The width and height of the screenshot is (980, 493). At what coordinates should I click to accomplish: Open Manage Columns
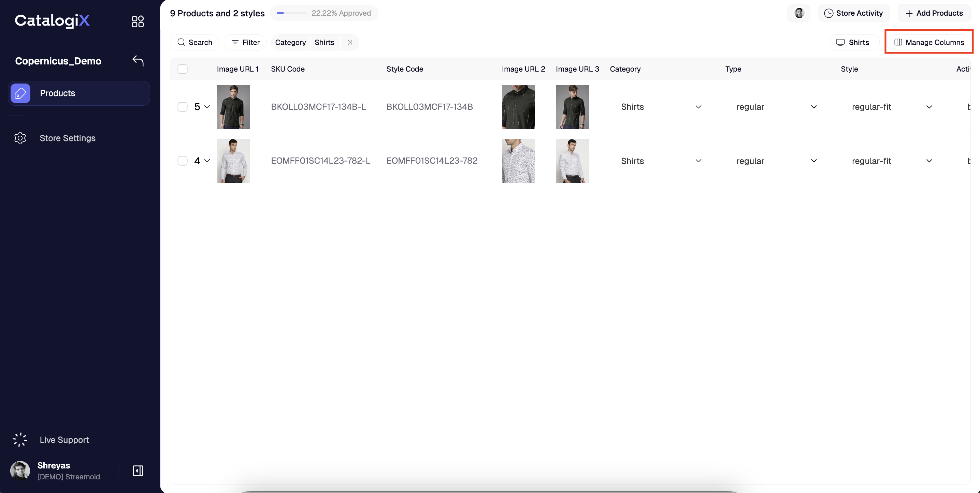tap(929, 43)
